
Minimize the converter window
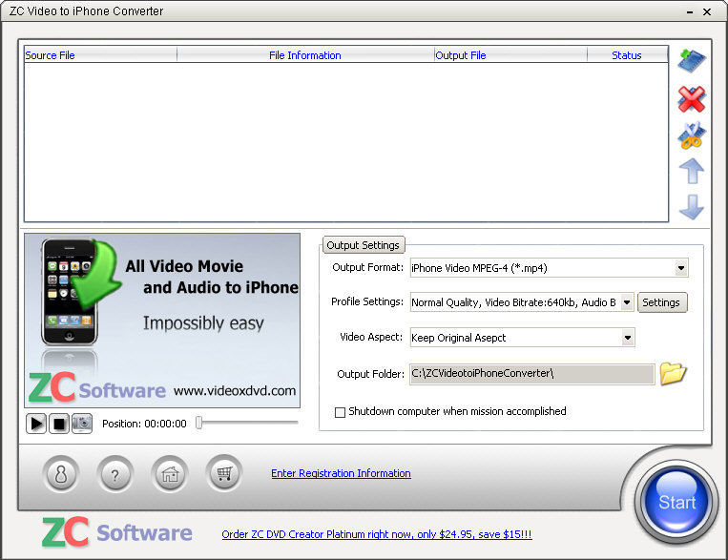(690, 12)
